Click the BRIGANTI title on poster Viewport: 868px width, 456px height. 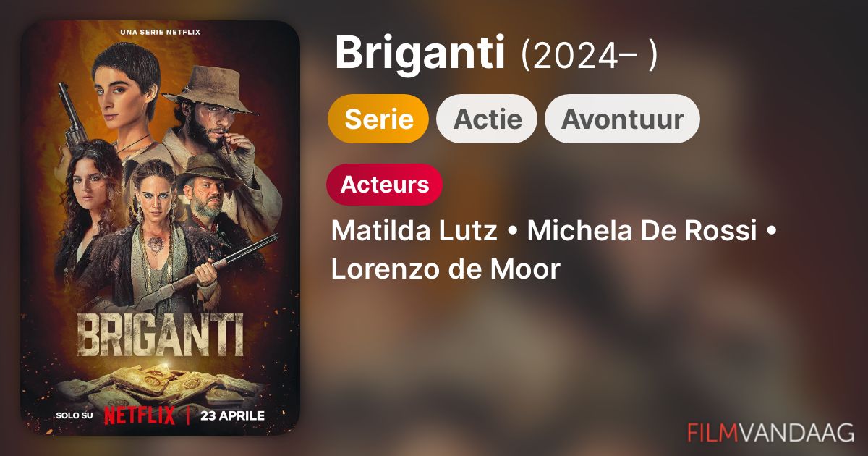(160, 334)
